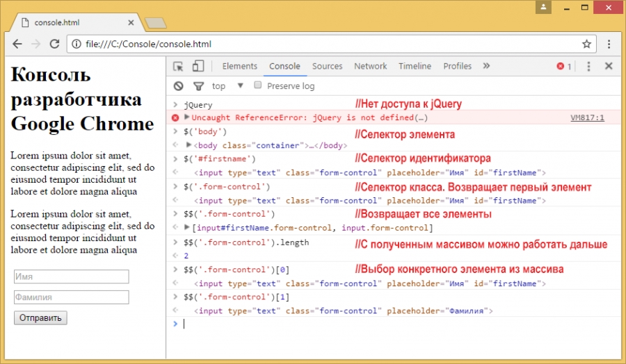The width and height of the screenshot is (626, 364).
Task: Open a new browser tab
Action: tap(156, 23)
